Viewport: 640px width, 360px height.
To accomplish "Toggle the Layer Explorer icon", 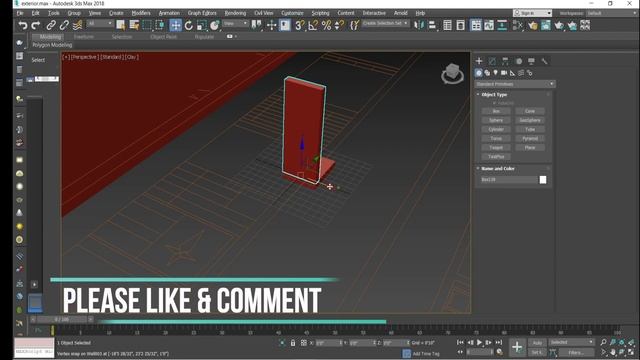I will click(x=460, y=25).
